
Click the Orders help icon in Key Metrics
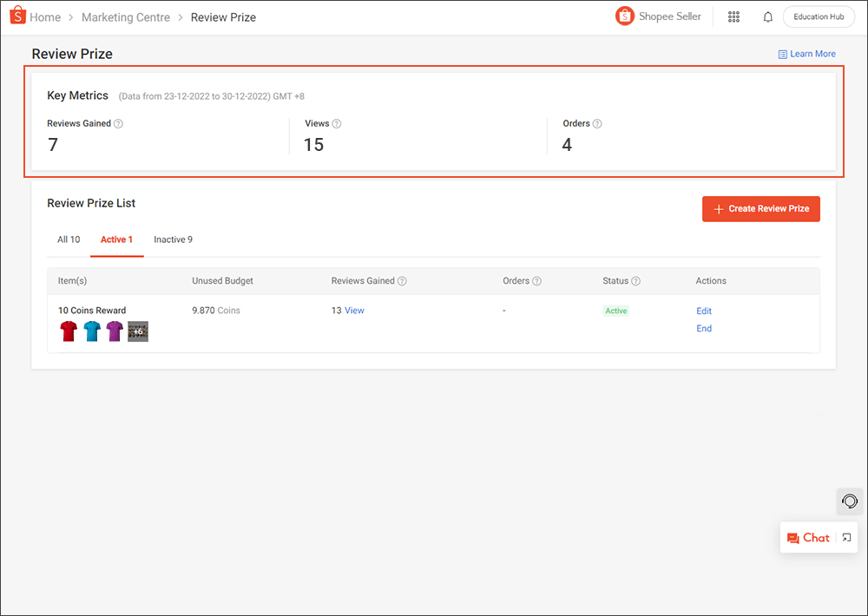point(595,123)
